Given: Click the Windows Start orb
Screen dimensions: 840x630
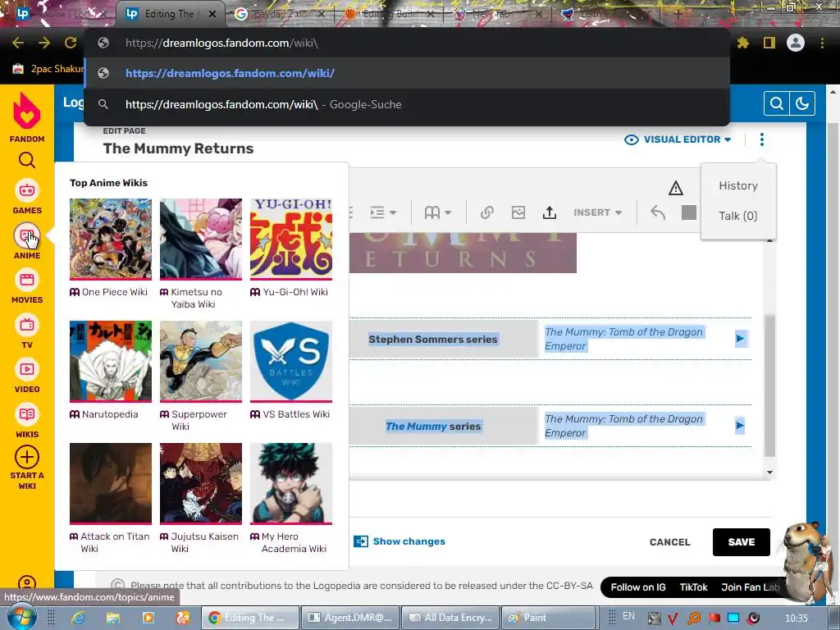Looking at the screenshot, I should 21,617.
